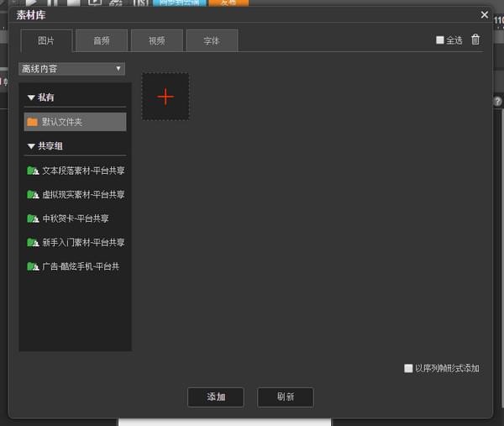Switch to the 视频 tab

(156, 40)
